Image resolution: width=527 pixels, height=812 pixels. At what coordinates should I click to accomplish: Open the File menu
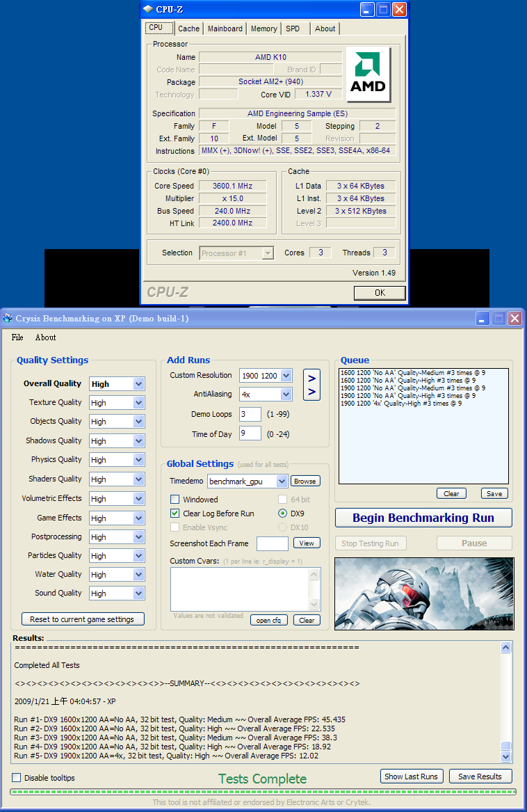(x=17, y=337)
